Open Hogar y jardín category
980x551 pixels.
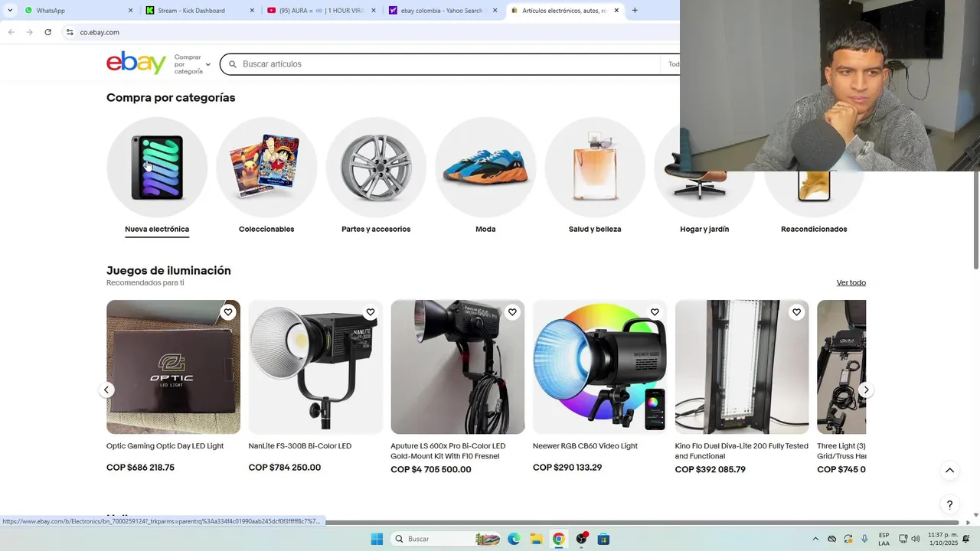(704, 229)
